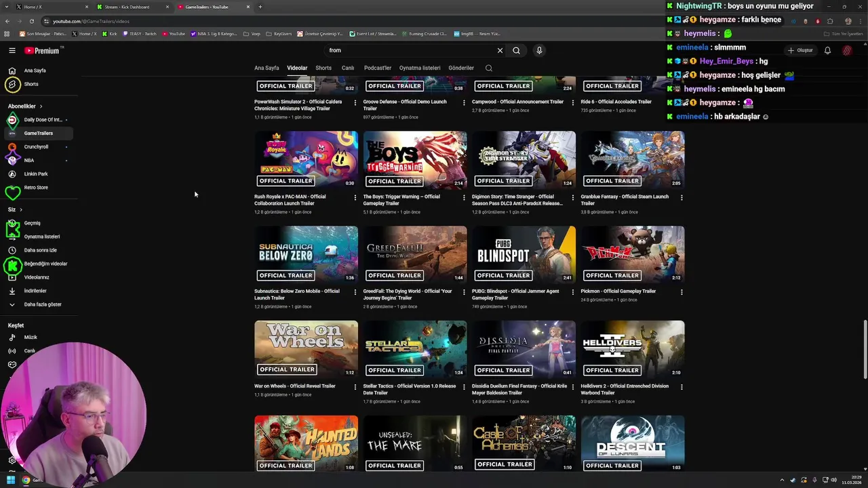The width and height of the screenshot is (868, 488).
Task: Show hidden tray icons chevron
Action: 782,480
